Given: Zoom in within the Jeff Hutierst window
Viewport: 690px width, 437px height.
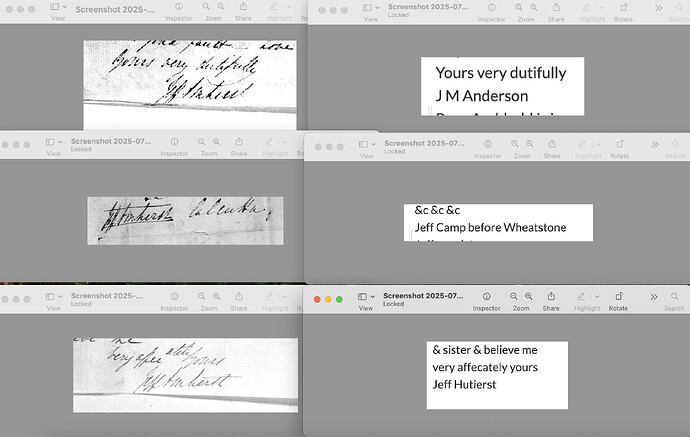Looking at the screenshot, I should [x=529, y=296].
